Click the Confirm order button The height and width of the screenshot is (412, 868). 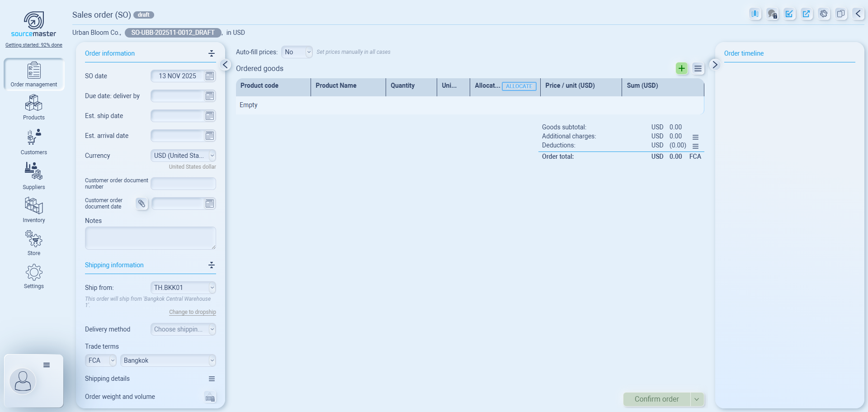[x=657, y=399]
